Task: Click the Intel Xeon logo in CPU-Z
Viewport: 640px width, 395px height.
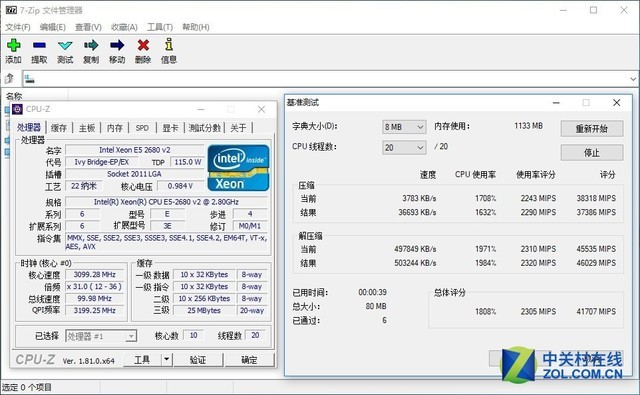Action: tap(238, 168)
